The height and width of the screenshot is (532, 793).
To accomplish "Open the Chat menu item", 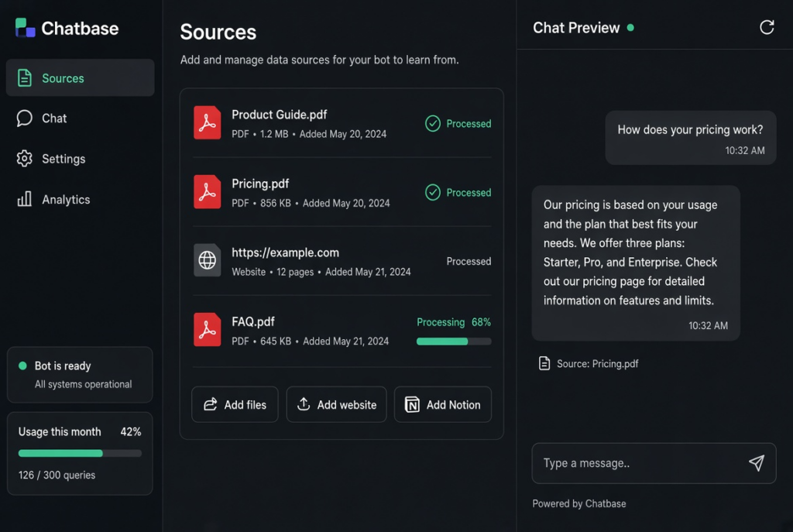I will point(80,118).
